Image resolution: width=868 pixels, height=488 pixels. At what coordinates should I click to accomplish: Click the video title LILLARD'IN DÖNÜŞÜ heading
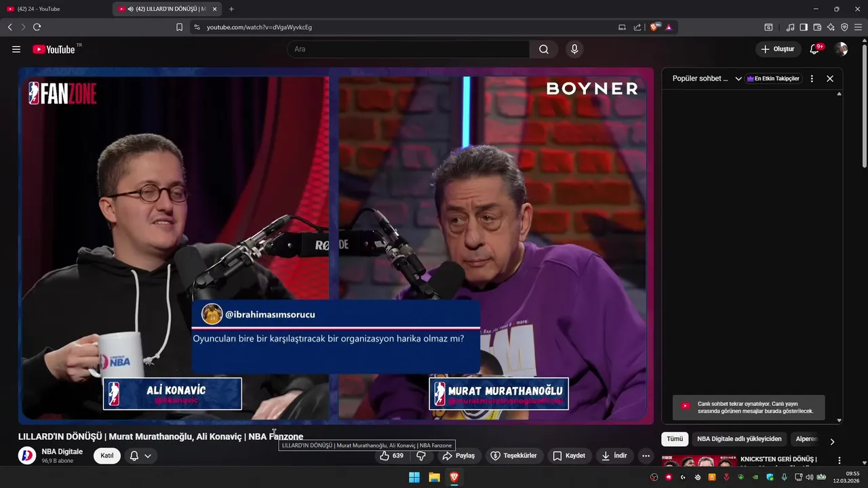point(161,436)
